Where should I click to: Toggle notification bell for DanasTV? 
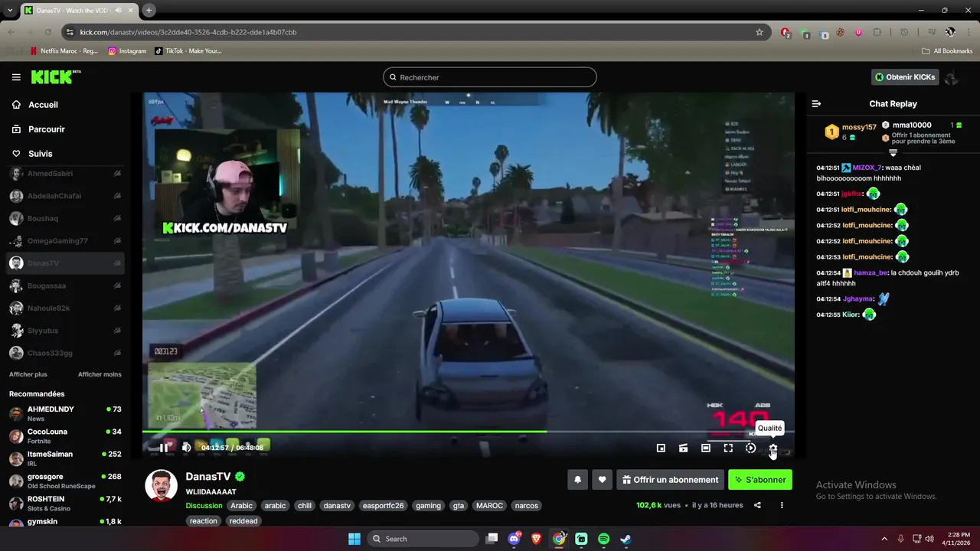tap(578, 480)
